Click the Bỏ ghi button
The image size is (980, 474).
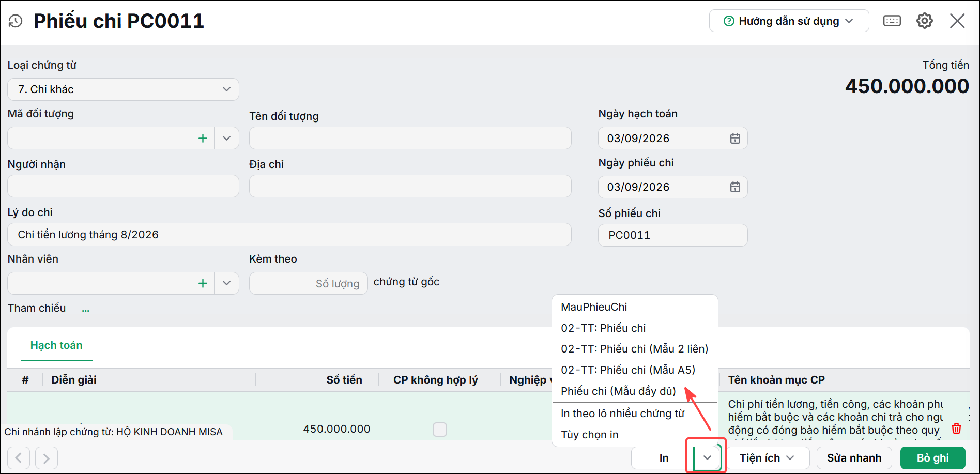pyautogui.click(x=933, y=458)
